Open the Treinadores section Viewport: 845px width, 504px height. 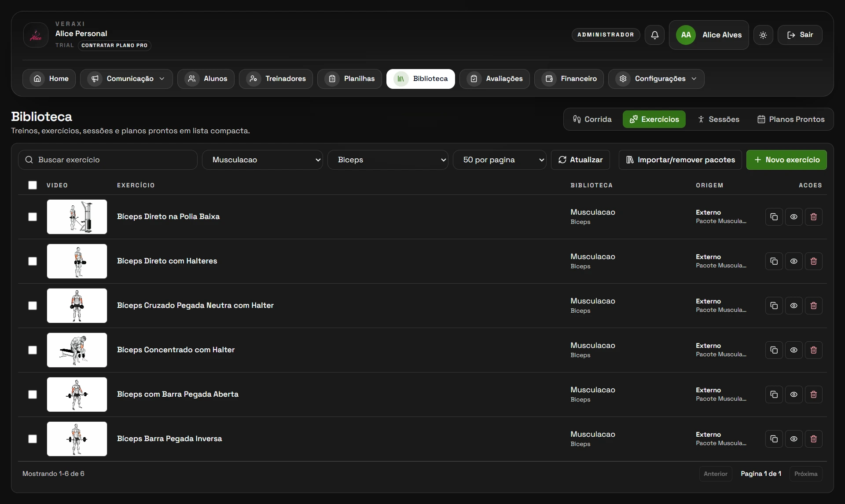point(276,79)
